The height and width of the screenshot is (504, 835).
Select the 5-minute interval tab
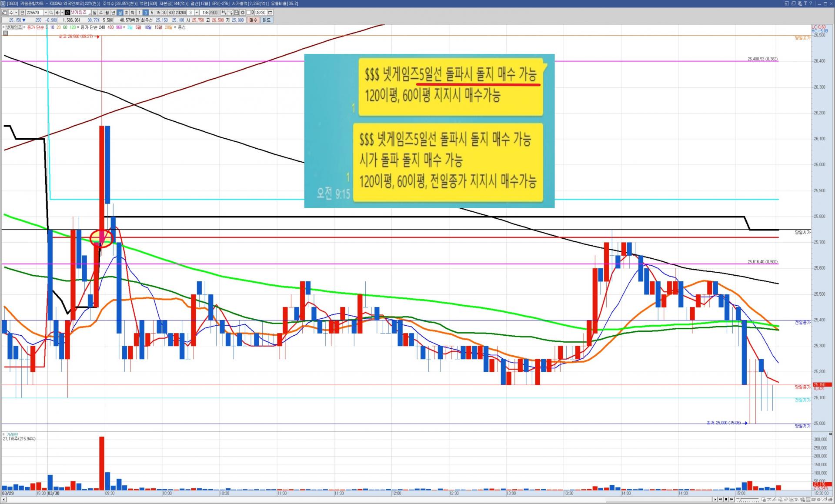pos(152,13)
